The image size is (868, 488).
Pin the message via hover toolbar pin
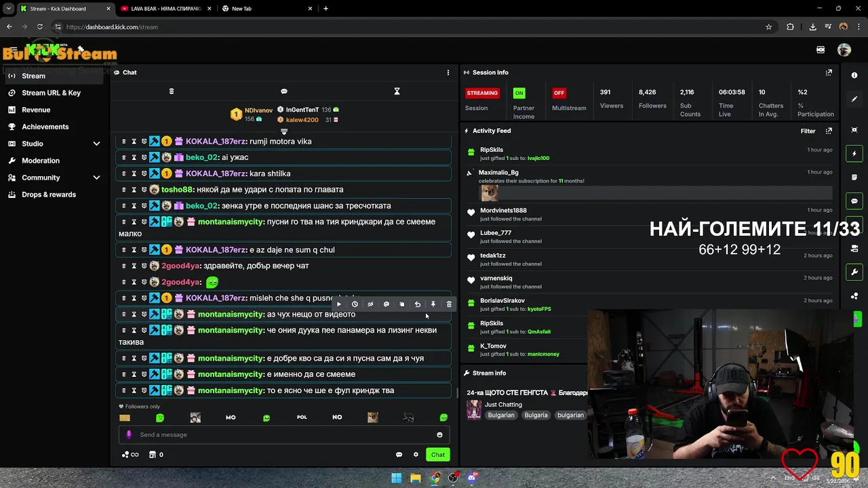tap(433, 304)
